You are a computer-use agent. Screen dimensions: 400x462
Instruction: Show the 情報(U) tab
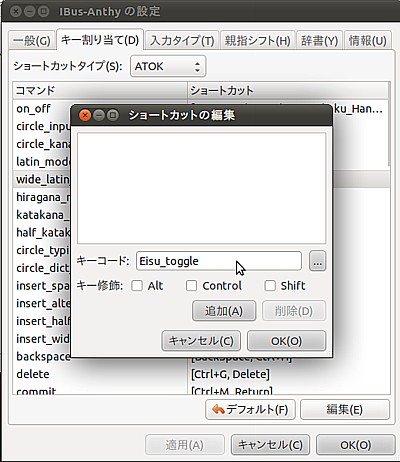367,41
